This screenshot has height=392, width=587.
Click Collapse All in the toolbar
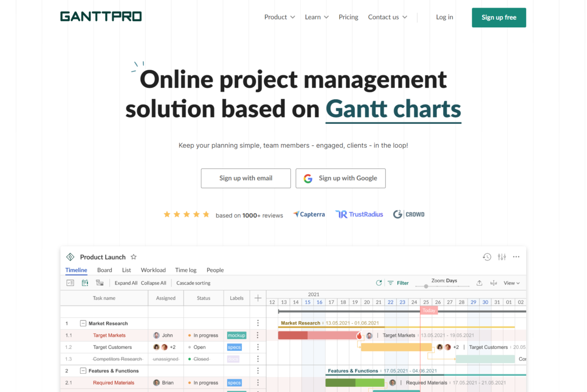coord(153,283)
